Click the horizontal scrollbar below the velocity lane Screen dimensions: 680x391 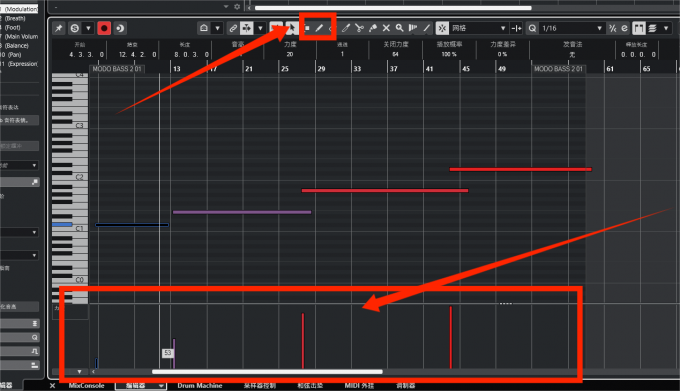(x=267, y=371)
